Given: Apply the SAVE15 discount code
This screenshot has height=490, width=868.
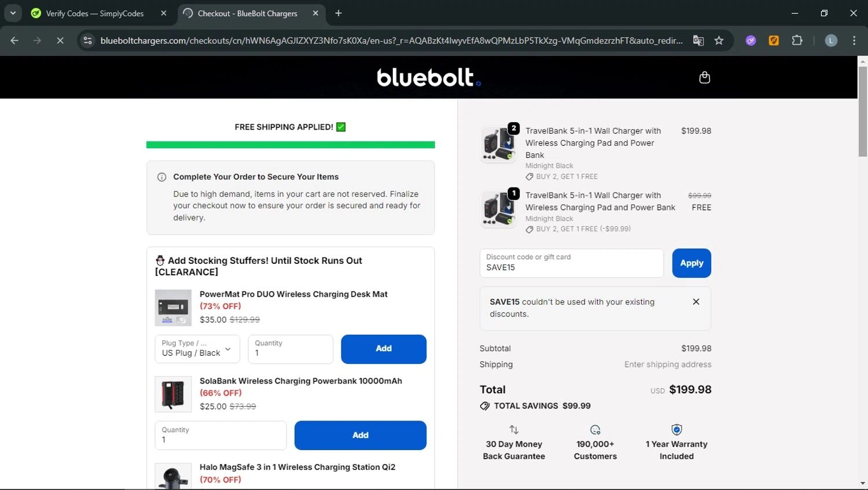Looking at the screenshot, I should tap(692, 263).
